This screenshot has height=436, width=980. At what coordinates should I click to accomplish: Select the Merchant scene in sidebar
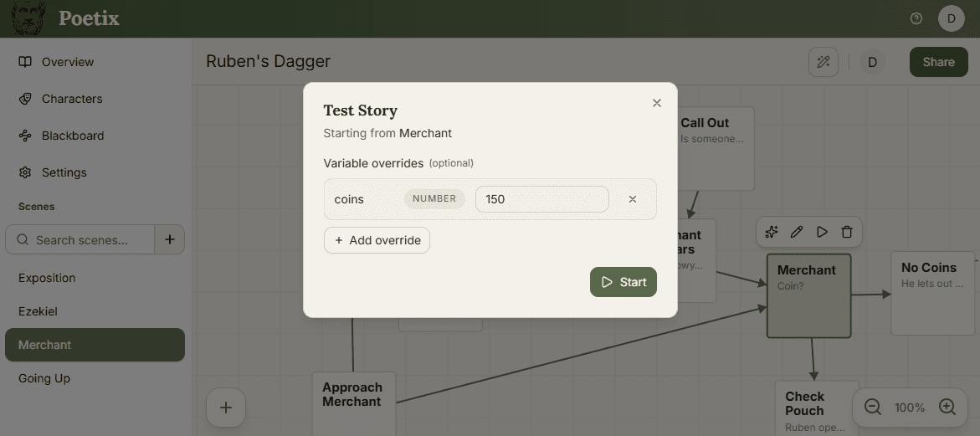(95, 345)
